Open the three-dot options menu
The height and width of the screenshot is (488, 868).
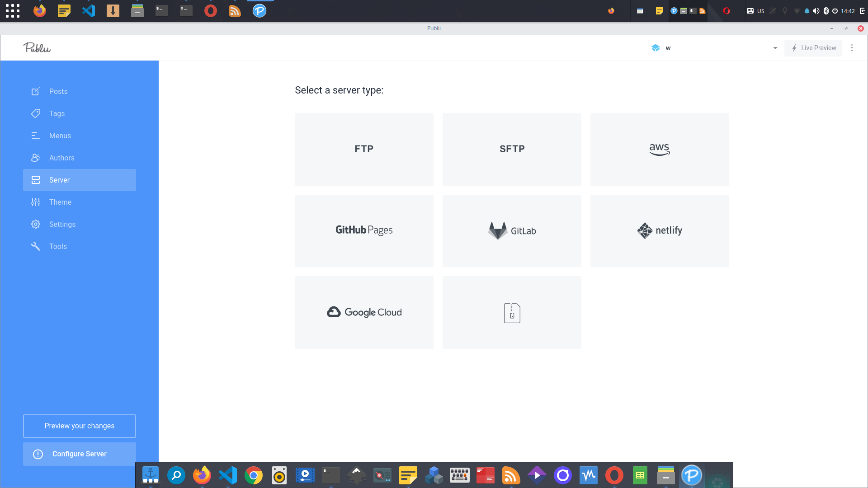[852, 48]
